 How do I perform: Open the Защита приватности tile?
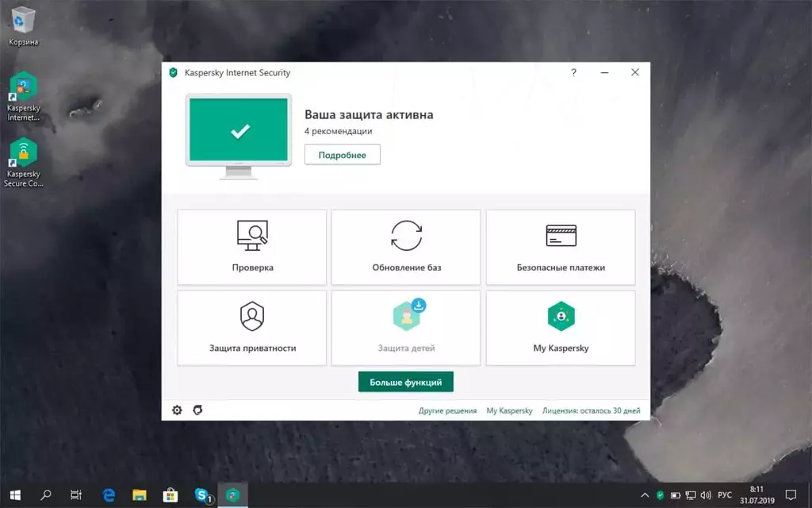(x=251, y=328)
